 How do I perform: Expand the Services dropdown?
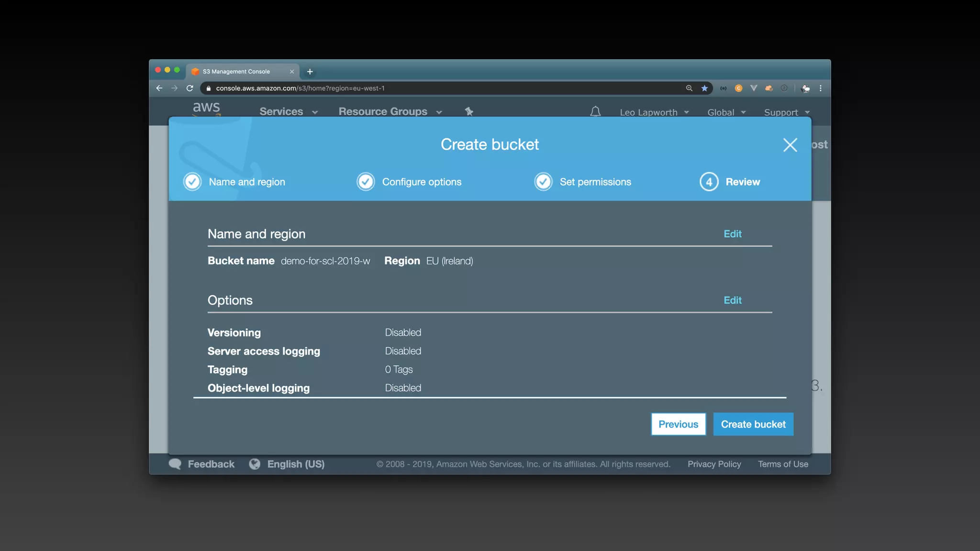(289, 112)
